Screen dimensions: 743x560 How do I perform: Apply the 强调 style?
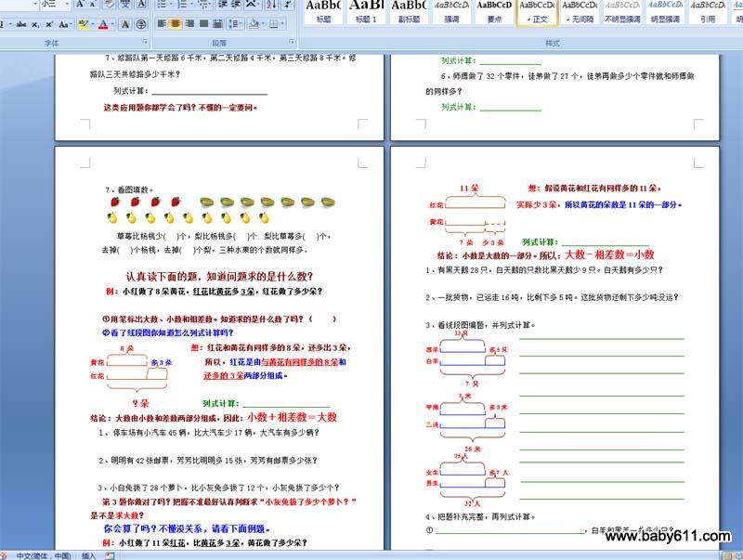[x=451, y=12]
